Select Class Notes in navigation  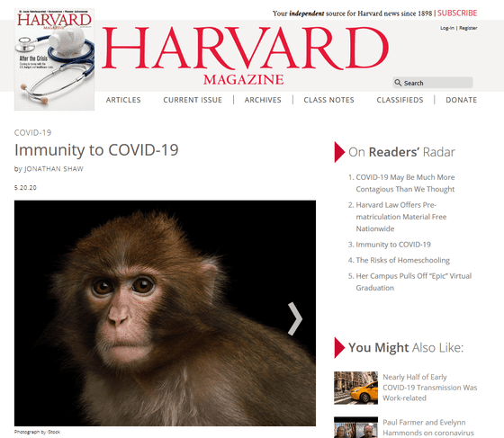[x=328, y=100]
